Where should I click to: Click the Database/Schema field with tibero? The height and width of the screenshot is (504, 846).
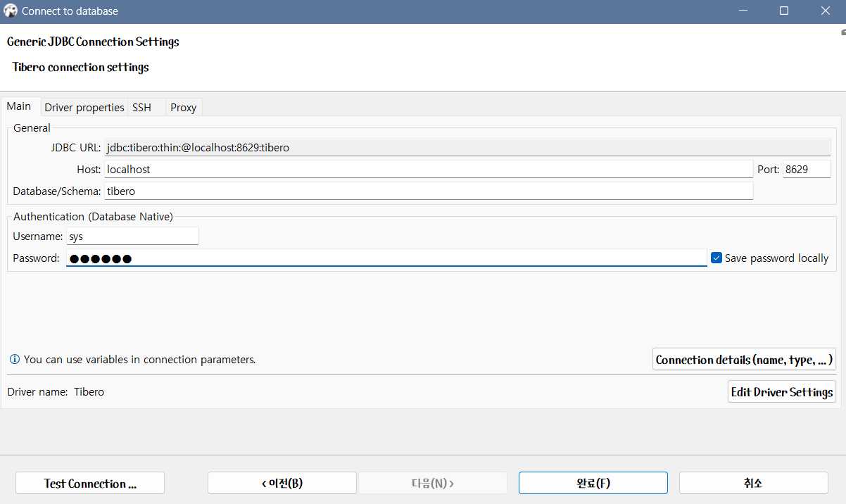coord(429,191)
